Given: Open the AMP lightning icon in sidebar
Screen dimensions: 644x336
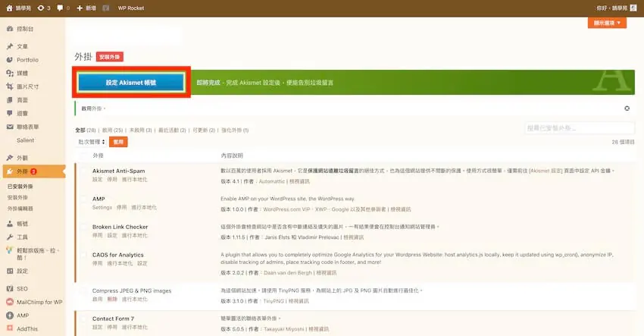Looking at the screenshot, I should click(x=10, y=316).
